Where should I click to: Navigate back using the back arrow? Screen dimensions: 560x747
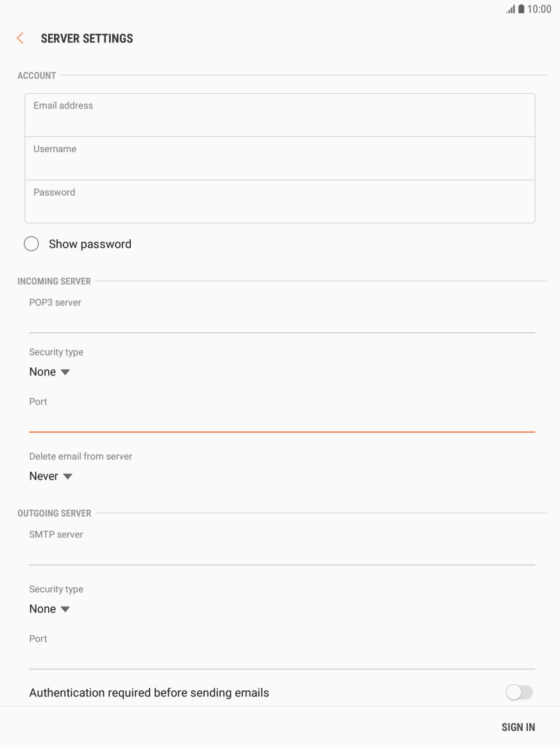pyautogui.click(x=19, y=38)
